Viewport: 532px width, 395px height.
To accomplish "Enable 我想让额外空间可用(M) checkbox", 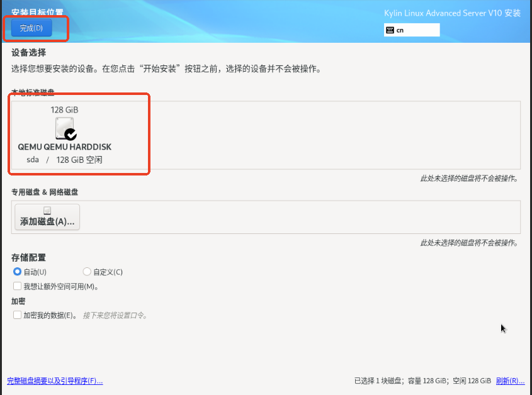I will pos(17,286).
